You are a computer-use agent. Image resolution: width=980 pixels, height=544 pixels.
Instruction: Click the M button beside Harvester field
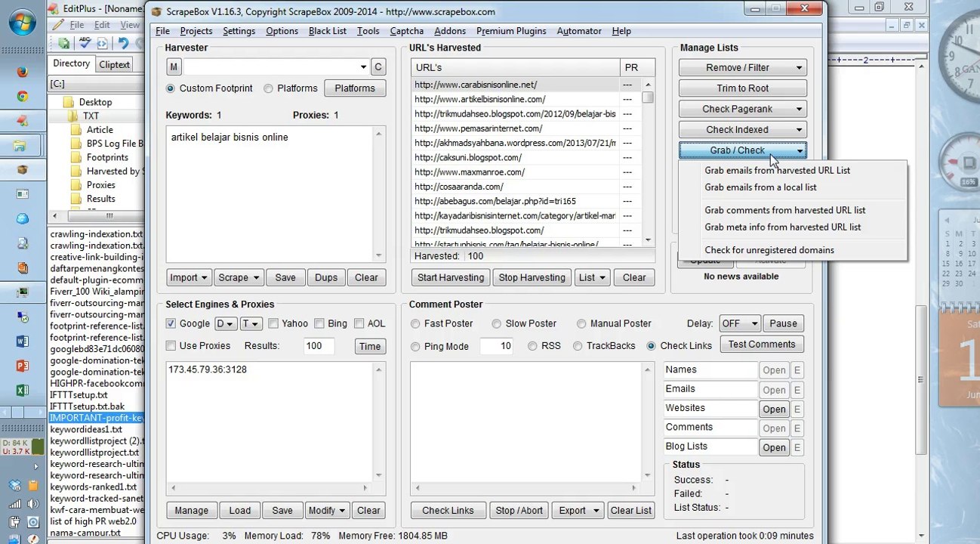pos(174,67)
